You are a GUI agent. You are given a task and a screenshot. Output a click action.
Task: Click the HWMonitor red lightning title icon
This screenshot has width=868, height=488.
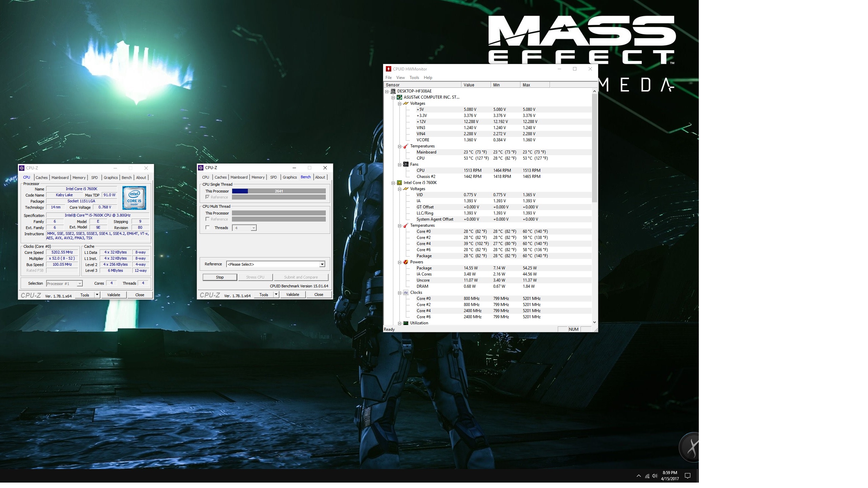(x=389, y=69)
